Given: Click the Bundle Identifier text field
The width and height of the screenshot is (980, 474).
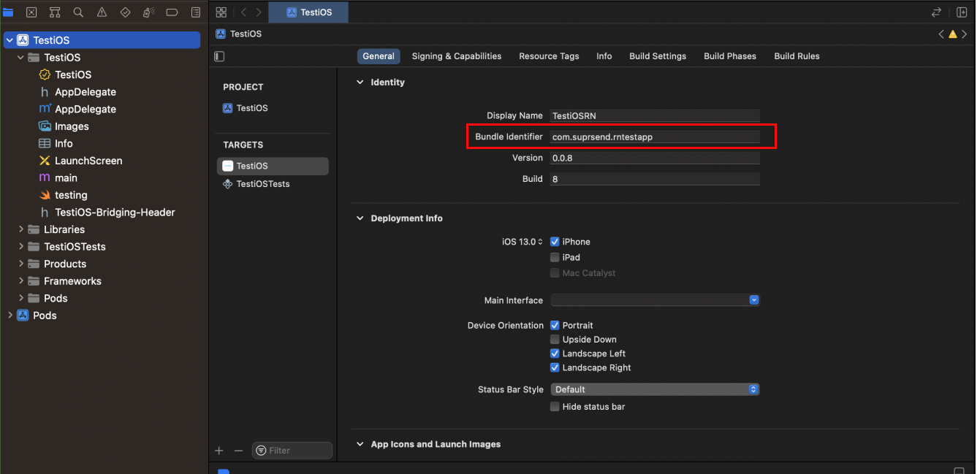Looking at the screenshot, I should click(655, 137).
